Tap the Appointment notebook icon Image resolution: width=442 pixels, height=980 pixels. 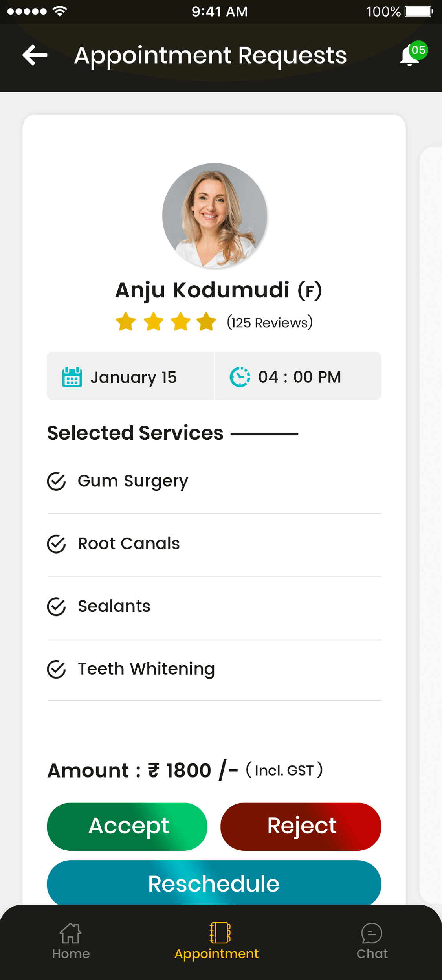pyautogui.click(x=220, y=932)
